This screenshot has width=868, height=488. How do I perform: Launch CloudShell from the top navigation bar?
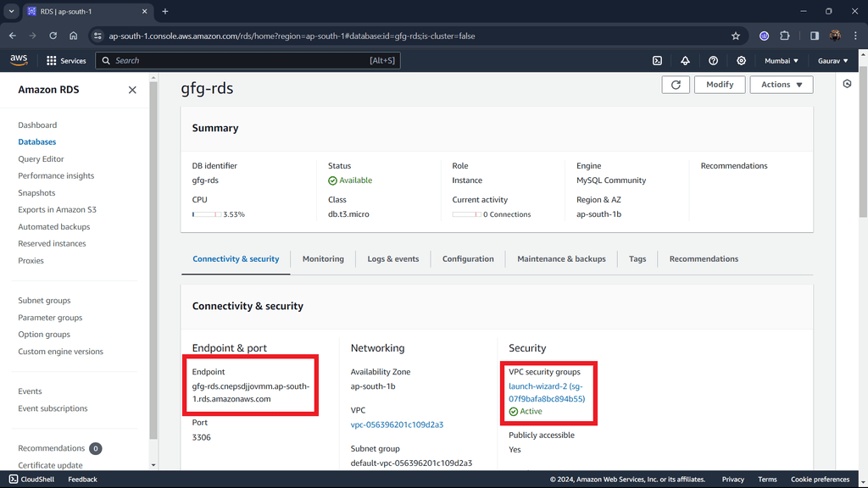click(x=657, y=61)
